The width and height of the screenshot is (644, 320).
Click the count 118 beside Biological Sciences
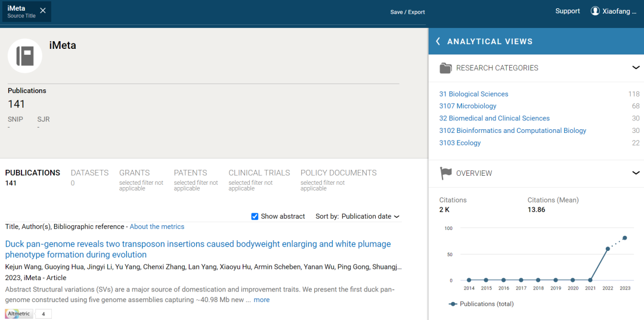(x=634, y=94)
